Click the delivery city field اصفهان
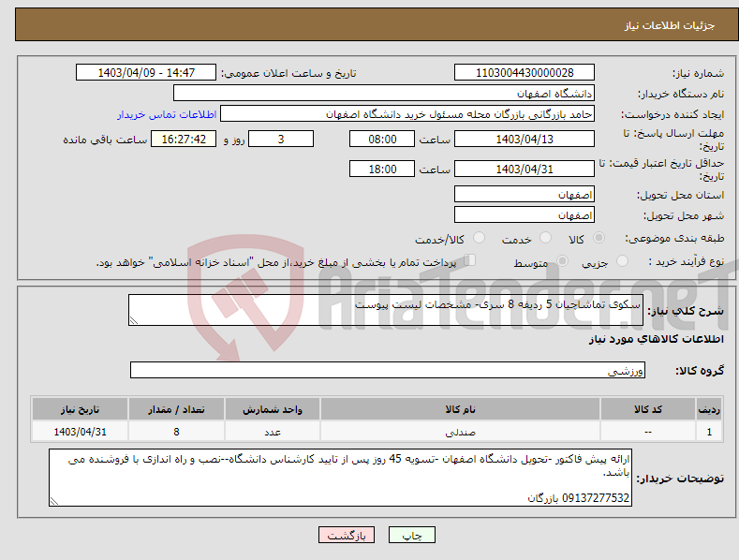This screenshot has width=739, height=560. point(525,215)
